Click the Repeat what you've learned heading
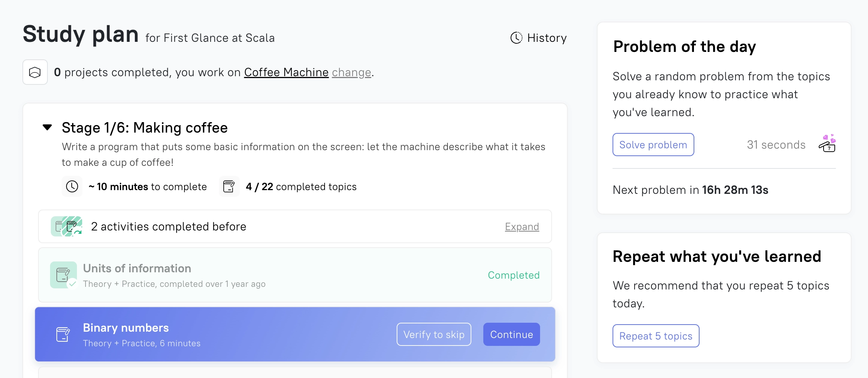The image size is (868, 378). pyautogui.click(x=717, y=257)
